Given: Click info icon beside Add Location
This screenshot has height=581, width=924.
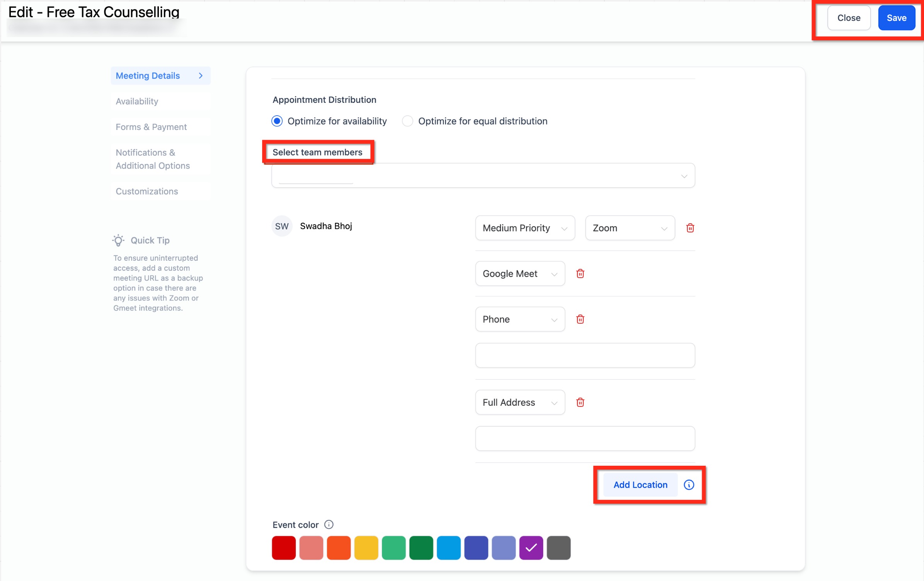Looking at the screenshot, I should [689, 485].
